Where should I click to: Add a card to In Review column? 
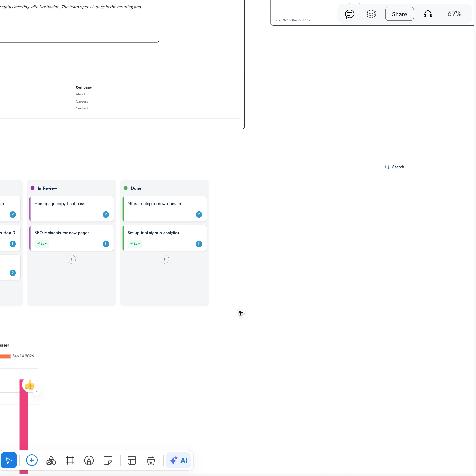(71, 259)
